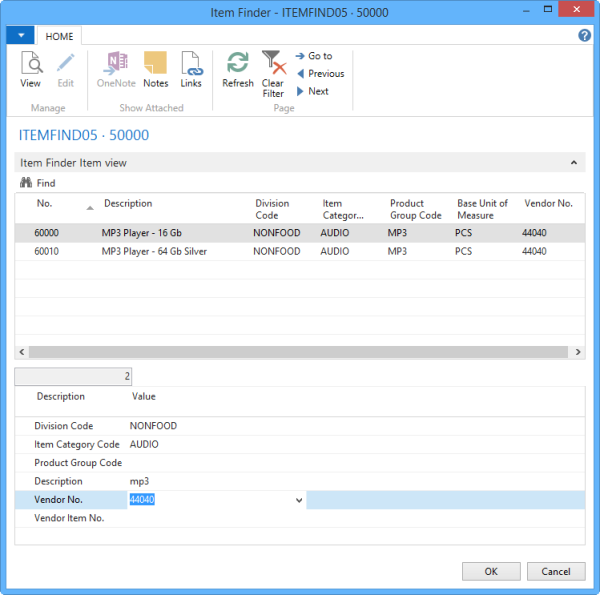Viewport: 600px width, 595px height.
Task: Open the help question mark icon
Action: click(x=585, y=35)
